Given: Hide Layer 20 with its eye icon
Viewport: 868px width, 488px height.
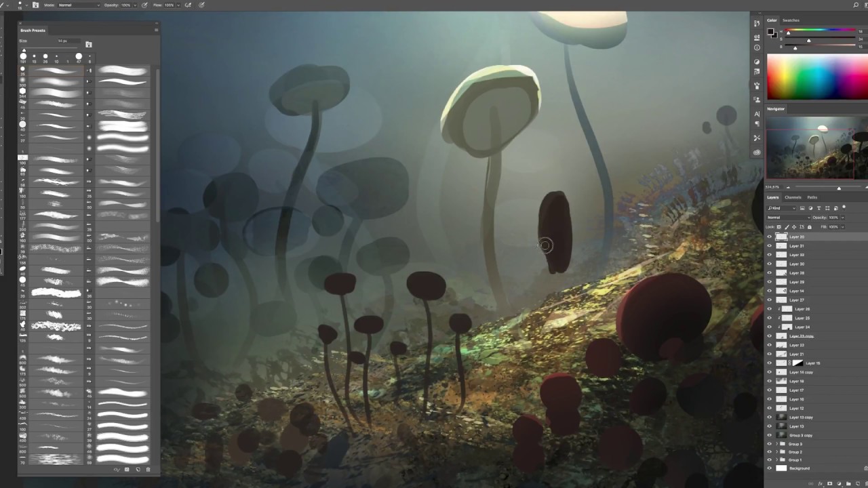Looking at the screenshot, I should coord(769,237).
